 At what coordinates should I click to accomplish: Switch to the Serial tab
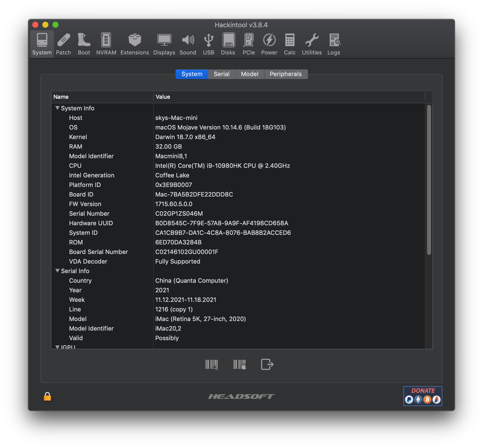click(222, 74)
